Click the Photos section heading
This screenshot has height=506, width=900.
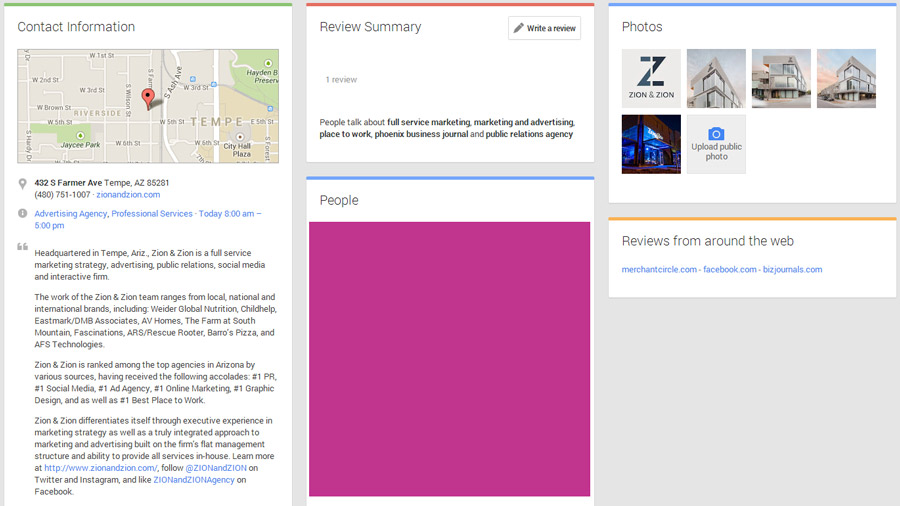tap(642, 27)
